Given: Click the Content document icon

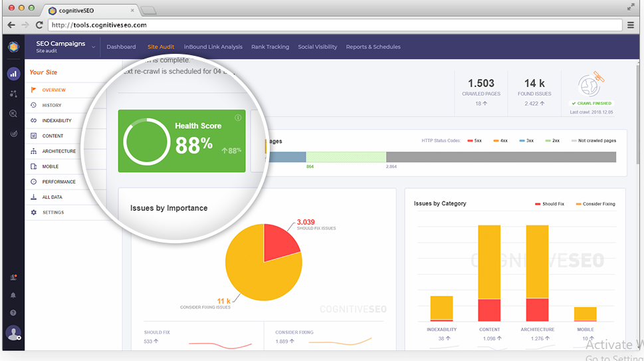Looking at the screenshot, I should point(34,136).
